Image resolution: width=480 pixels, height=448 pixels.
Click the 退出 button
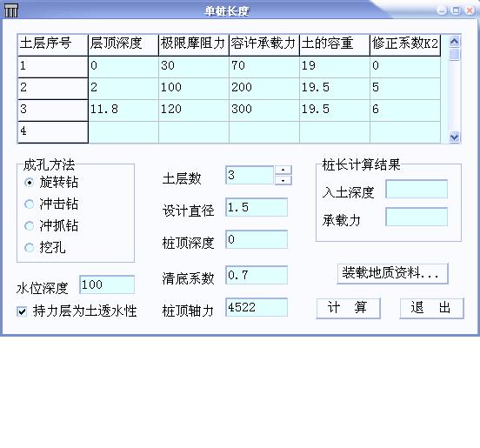[431, 308]
